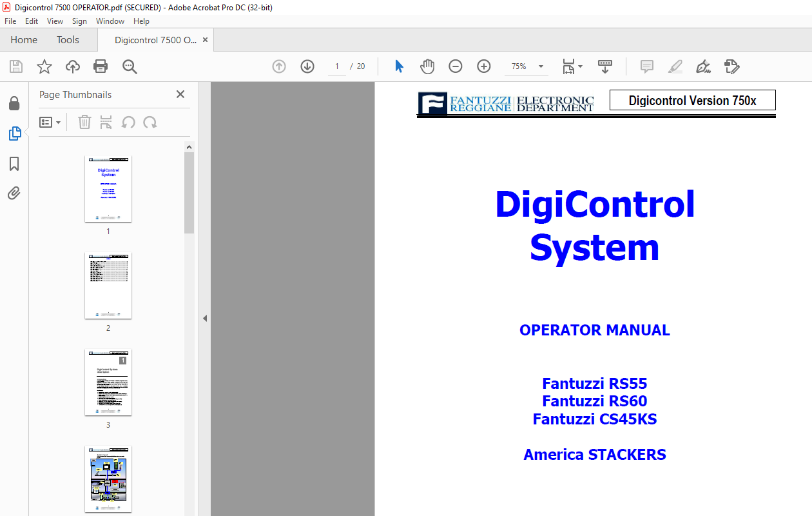This screenshot has height=516, width=812.
Task: Toggle Page Thumbnails sidebar icon
Action: coord(14,134)
